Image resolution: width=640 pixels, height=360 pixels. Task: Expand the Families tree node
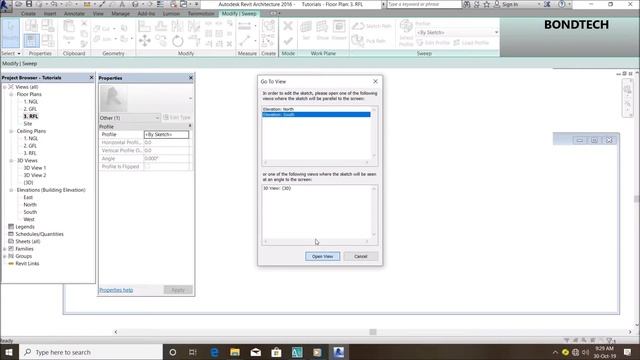coord(5,249)
